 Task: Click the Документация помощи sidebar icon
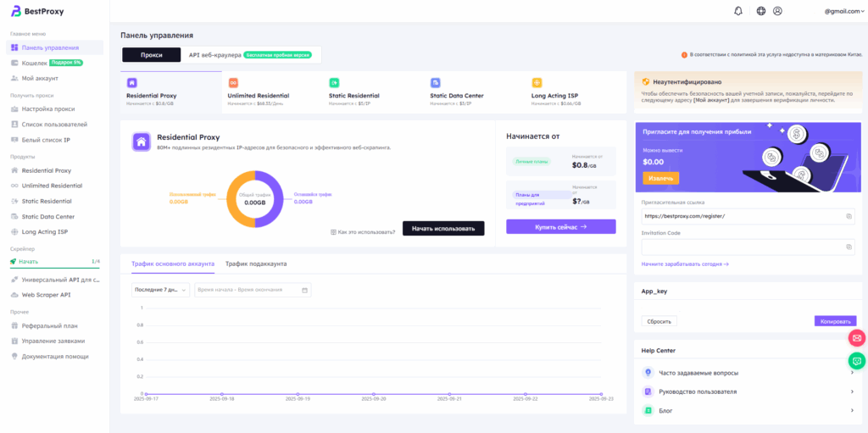(15, 357)
